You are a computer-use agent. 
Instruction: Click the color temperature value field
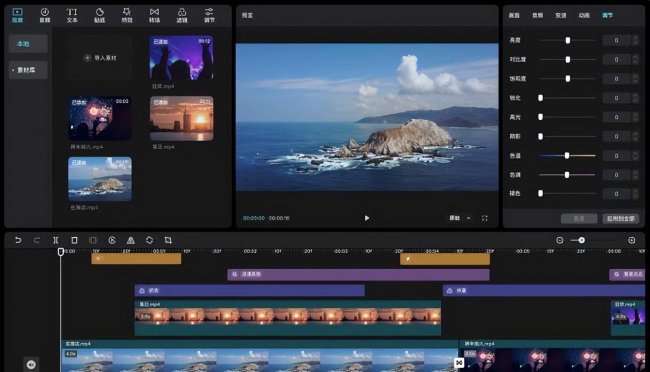616,156
